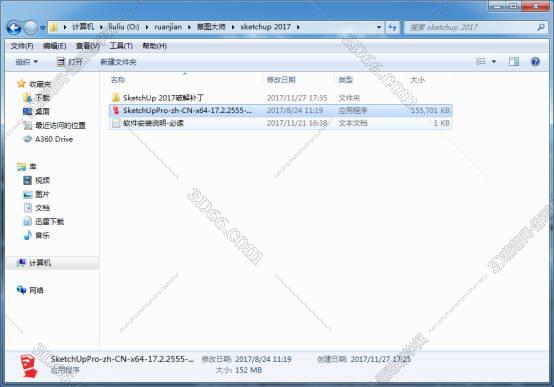Click the Forward navigation arrow
554x387 pixels.
[30, 28]
